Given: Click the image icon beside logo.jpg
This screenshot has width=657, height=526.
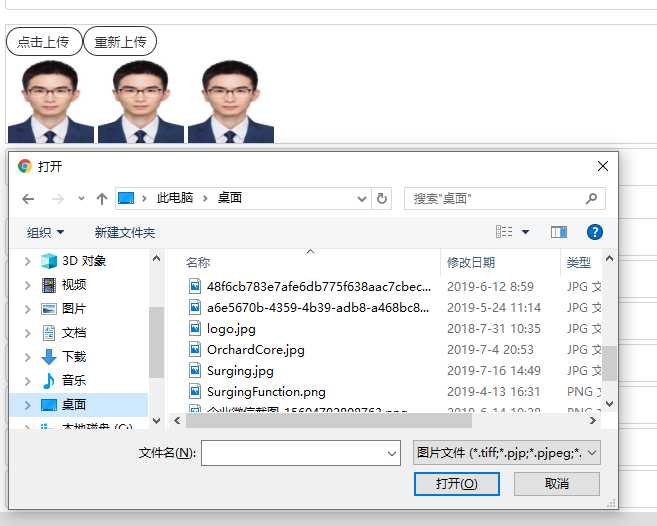Looking at the screenshot, I should pyautogui.click(x=195, y=328).
